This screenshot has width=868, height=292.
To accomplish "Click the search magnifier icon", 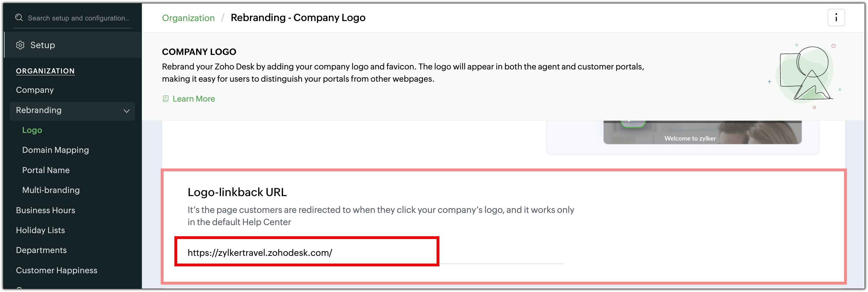I will coord(19,18).
